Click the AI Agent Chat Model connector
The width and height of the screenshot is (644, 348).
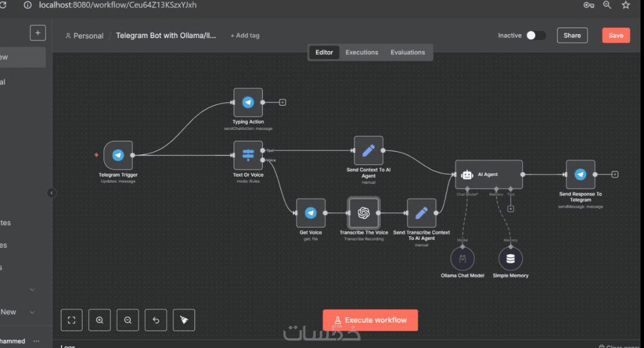pyautogui.click(x=467, y=189)
